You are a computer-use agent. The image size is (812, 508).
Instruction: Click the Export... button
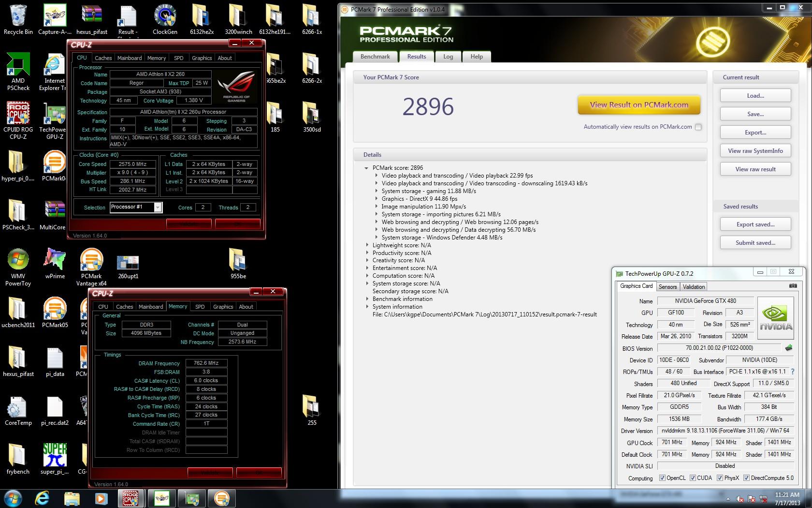point(755,133)
